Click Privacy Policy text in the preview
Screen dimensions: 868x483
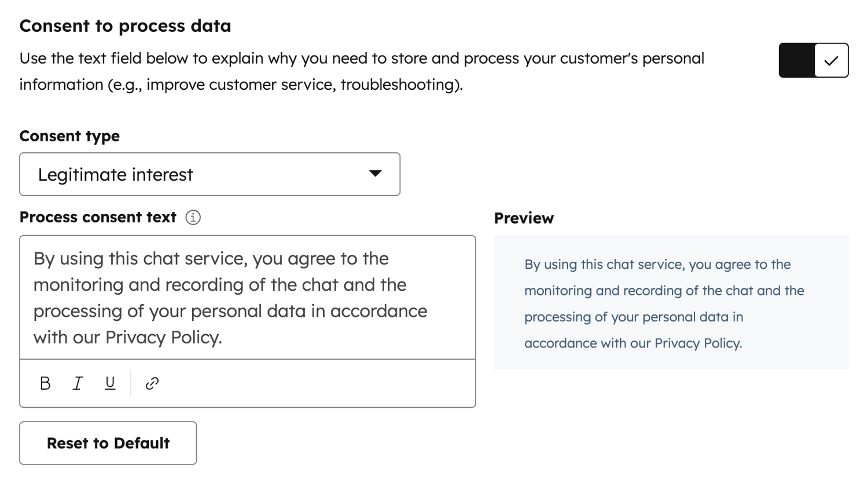(697, 343)
